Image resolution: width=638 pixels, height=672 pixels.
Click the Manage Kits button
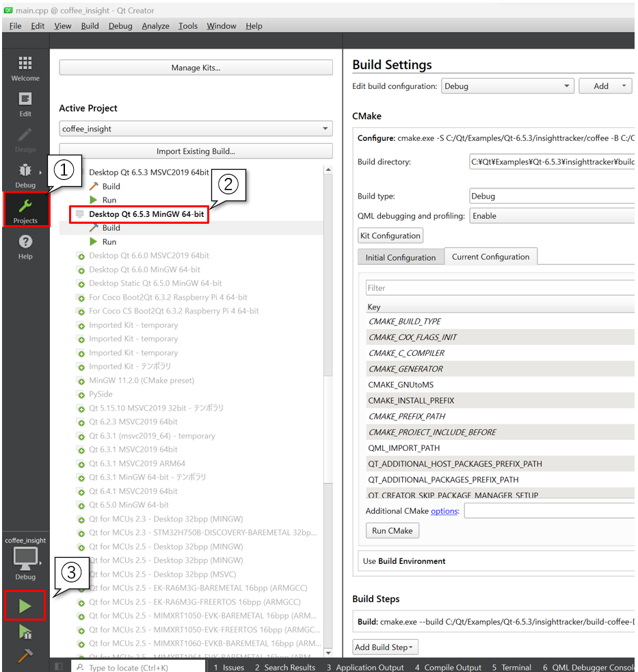(196, 68)
